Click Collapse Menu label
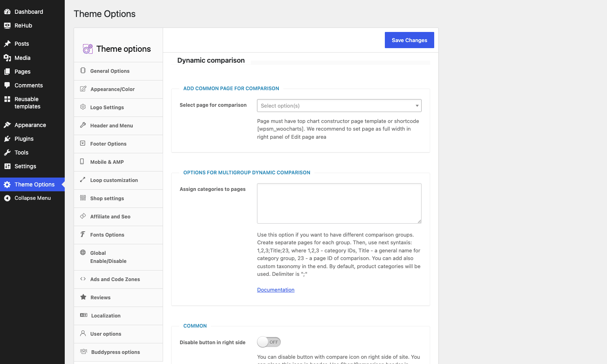Screen dimensions: 607x364 pyautogui.click(x=33, y=198)
